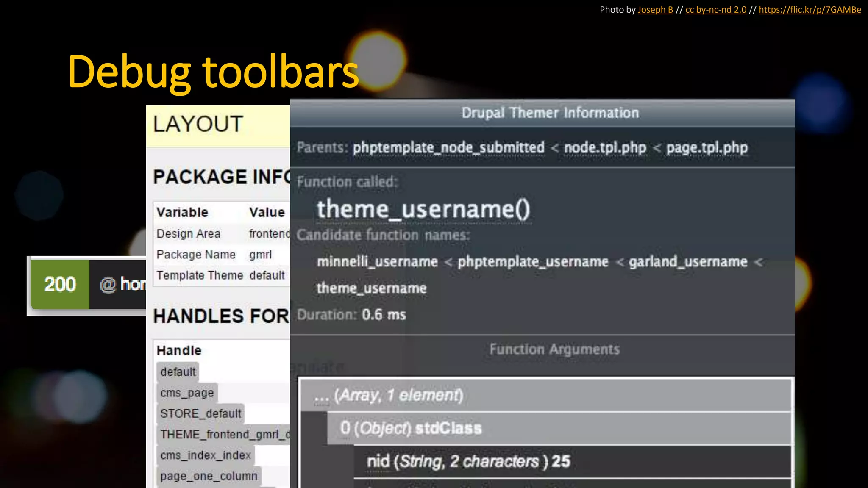Click the 'cms_index_index' handle tag
Image resolution: width=868 pixels, height=488 pixels.
[x=206, y=455]
